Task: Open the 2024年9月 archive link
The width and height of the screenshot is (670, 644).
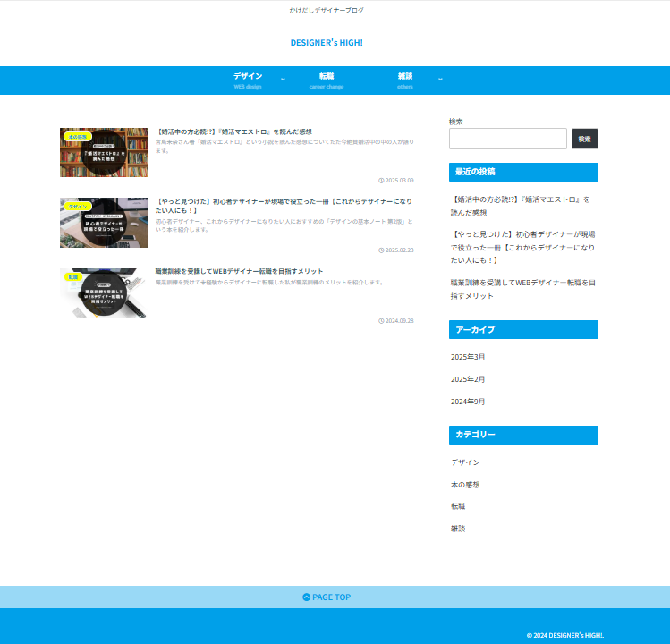Action: point(468,402)
